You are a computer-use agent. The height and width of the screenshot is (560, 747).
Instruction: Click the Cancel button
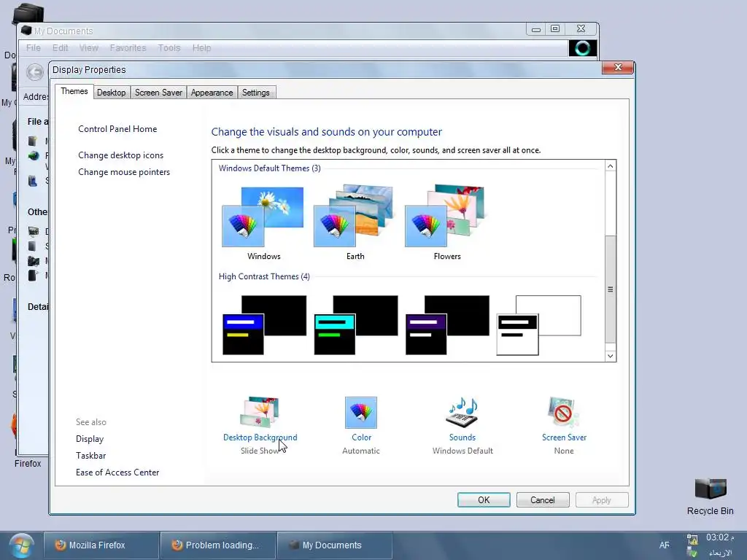[x=543, y=500]
